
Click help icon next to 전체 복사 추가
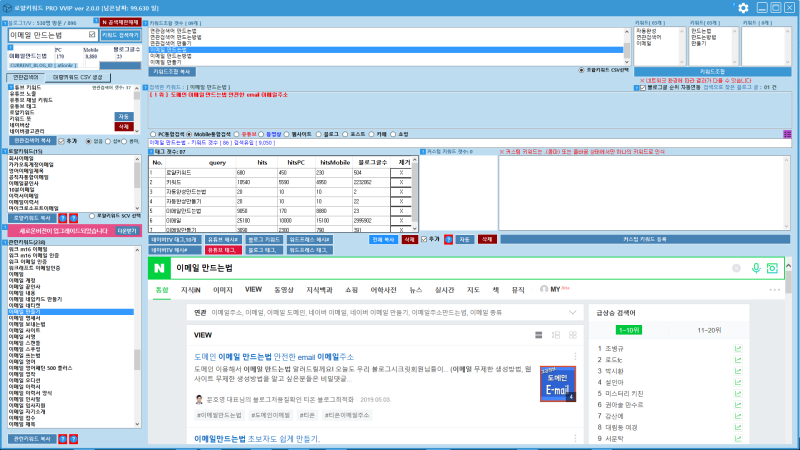(x=448, y=239)
